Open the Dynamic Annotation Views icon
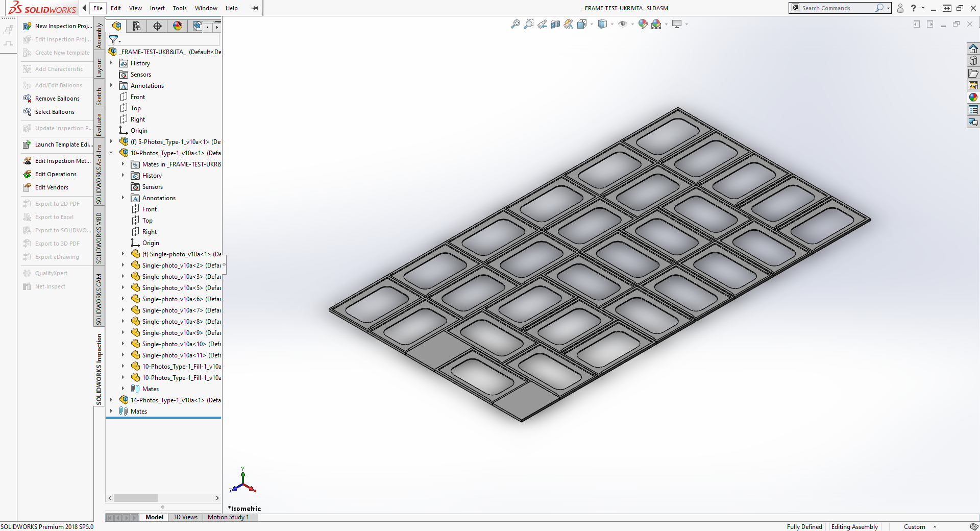 click(569, 24)
